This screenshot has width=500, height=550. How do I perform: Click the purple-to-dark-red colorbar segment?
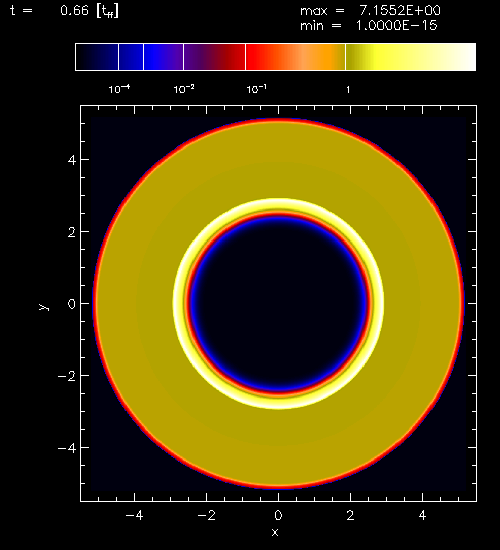point(214,57)
